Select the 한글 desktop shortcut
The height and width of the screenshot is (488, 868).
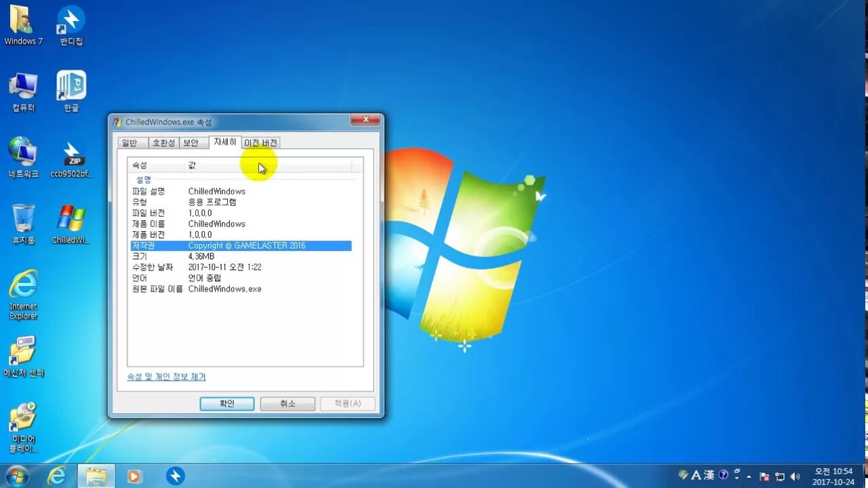71,91
